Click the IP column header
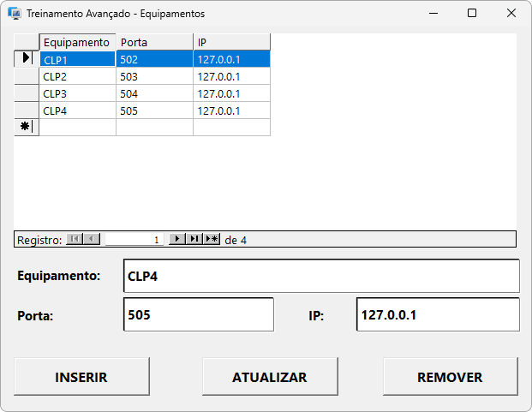 tap(231, 42)
